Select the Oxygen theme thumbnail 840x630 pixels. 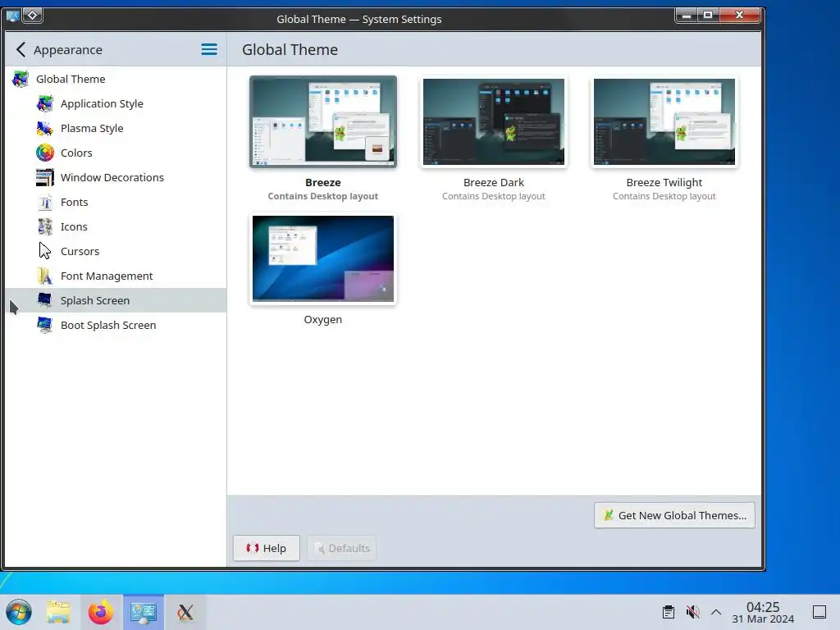pos(323,258)
